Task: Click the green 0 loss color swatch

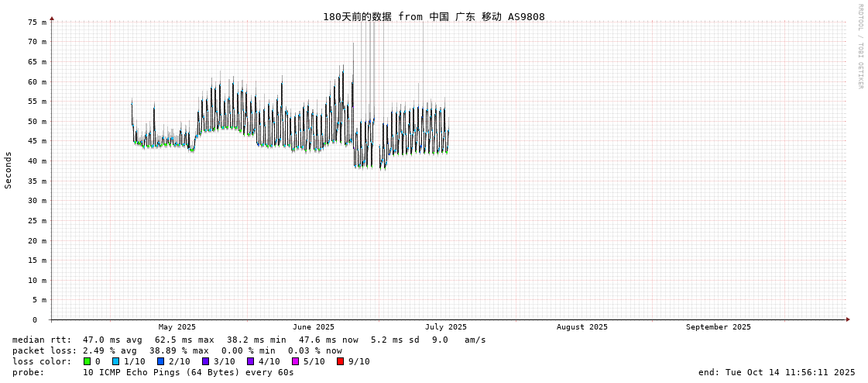Action: tap(87, 361)
